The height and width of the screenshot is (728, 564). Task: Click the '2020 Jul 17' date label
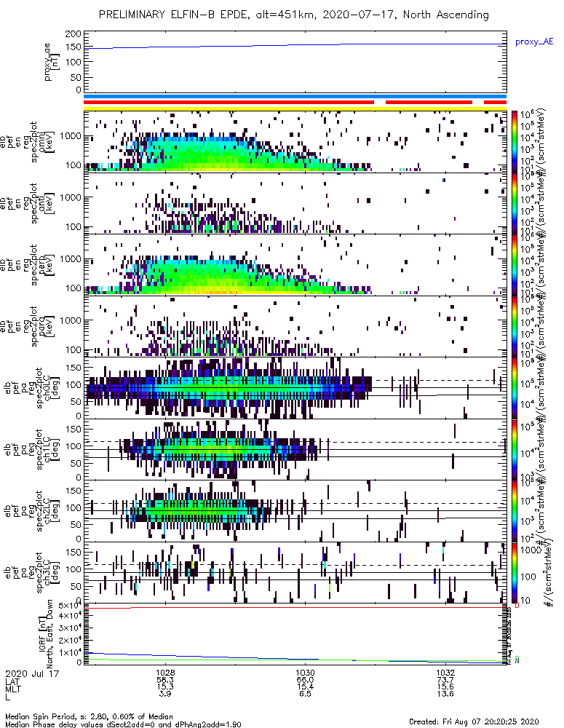(33, 673)
